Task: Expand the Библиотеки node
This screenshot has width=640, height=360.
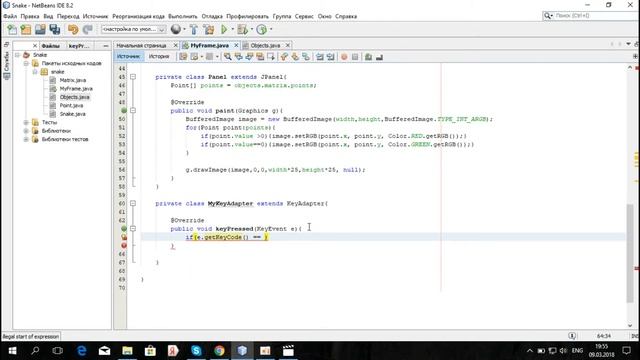Action: coord(26,131)
